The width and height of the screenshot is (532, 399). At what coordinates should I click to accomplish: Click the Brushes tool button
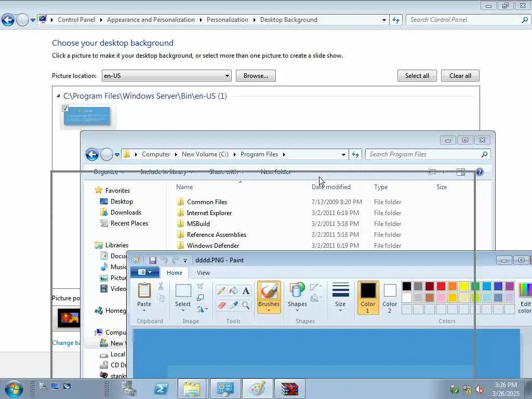click(x=269, y=297)
